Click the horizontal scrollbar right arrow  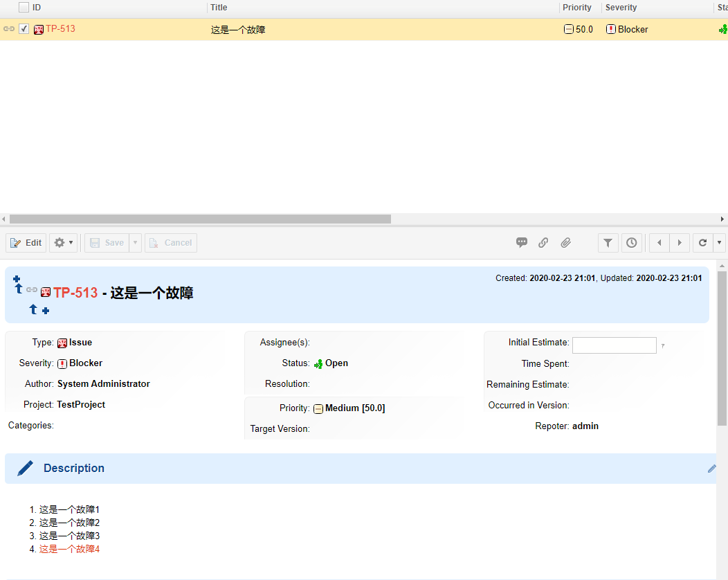coord(722,219)
